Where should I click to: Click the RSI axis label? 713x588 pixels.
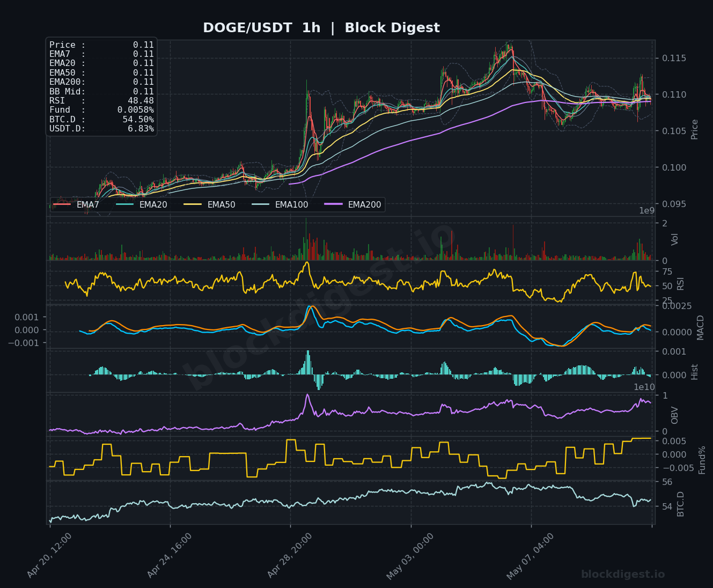tap(681, 284)
